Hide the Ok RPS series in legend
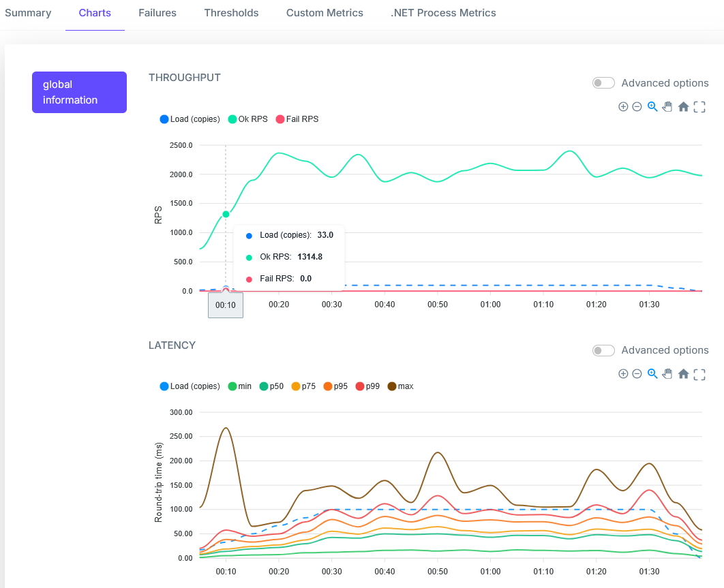Viewport: 724px width, 588px height. (248, 119)
